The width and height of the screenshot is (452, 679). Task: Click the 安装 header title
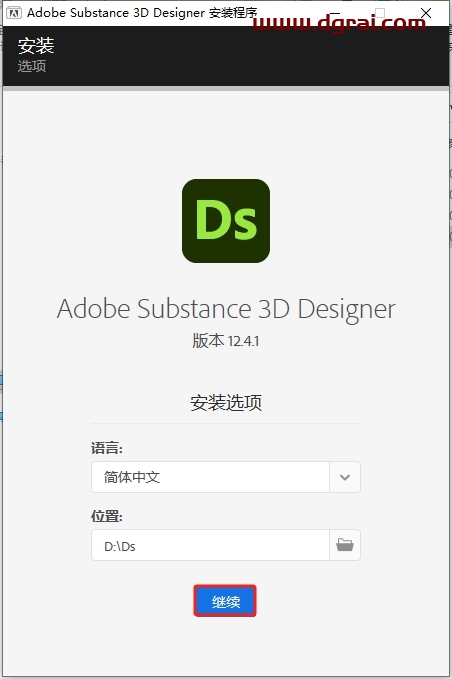point(36,46)
